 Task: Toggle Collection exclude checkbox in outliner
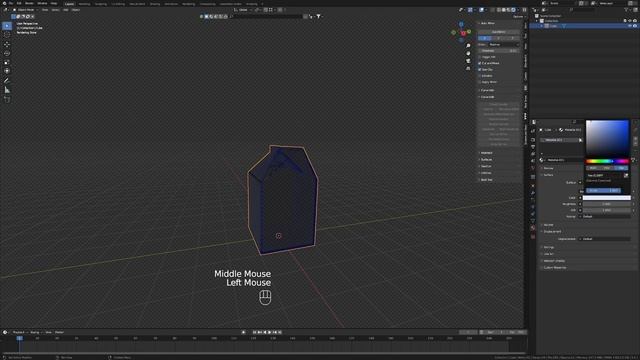[625, 21]
